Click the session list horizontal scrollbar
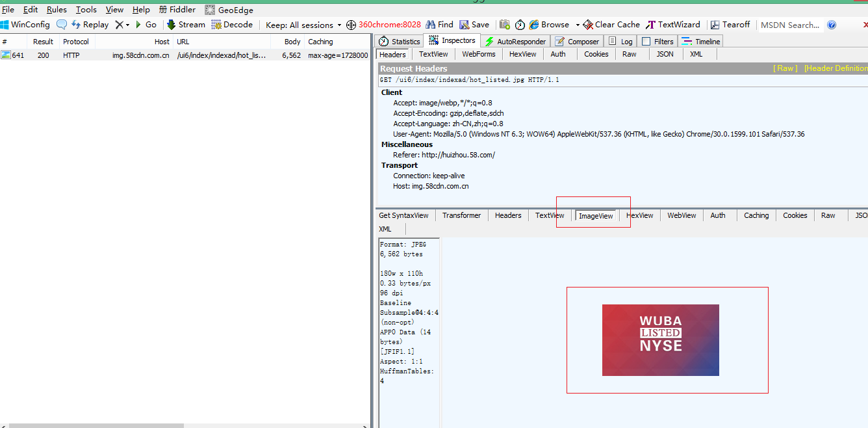This screenshot has width=868, height=428. [x=96, y=426]
